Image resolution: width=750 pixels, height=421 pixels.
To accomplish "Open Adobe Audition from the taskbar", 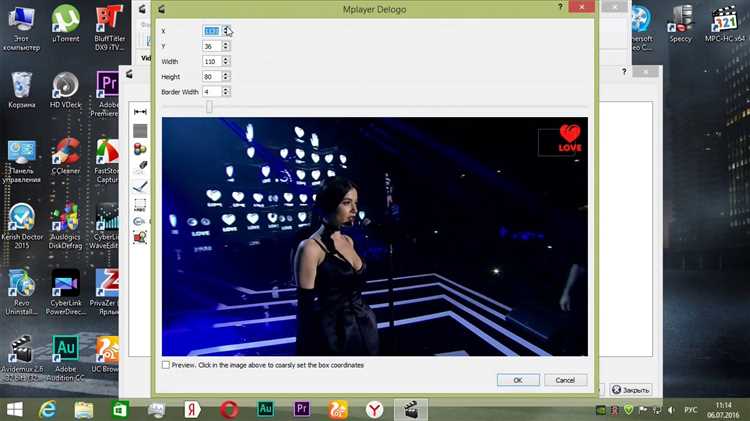I will click(266, 409).
